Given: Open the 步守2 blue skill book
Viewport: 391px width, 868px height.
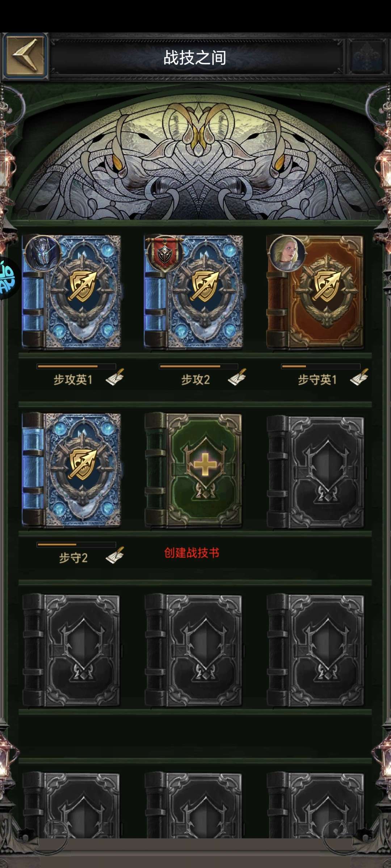Looking at the screenshot, I should tap(71, 470).
